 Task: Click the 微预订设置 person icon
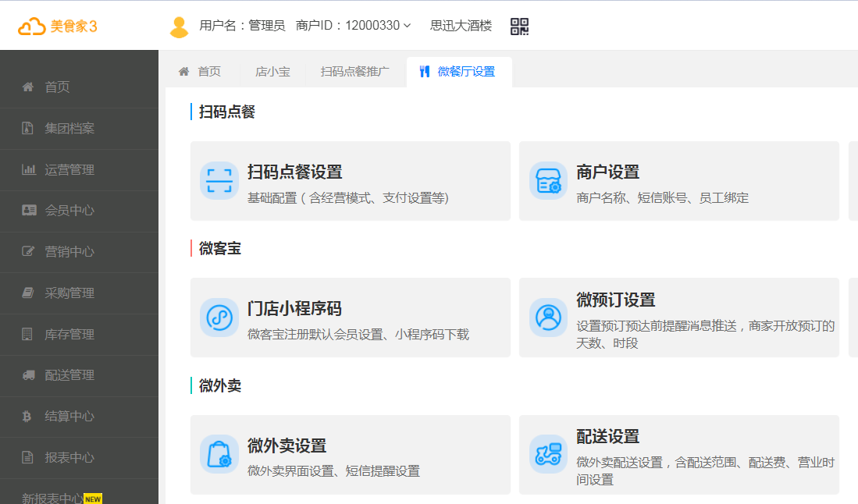click(548, 317)
